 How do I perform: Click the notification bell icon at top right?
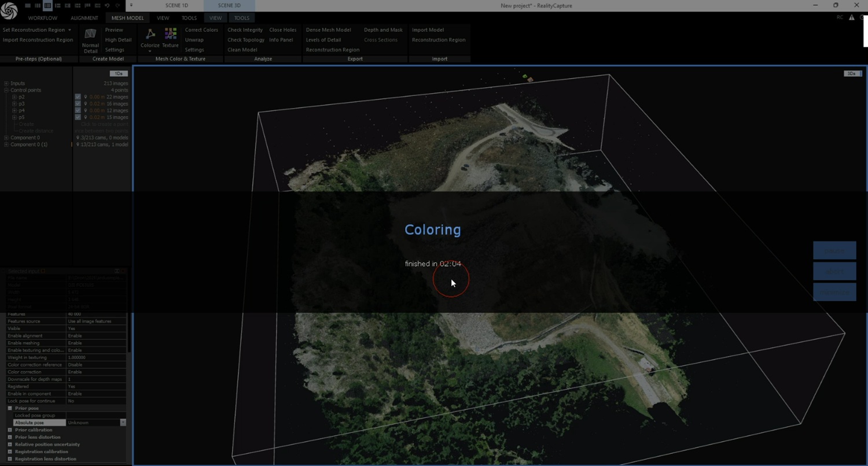click(862, 18)
